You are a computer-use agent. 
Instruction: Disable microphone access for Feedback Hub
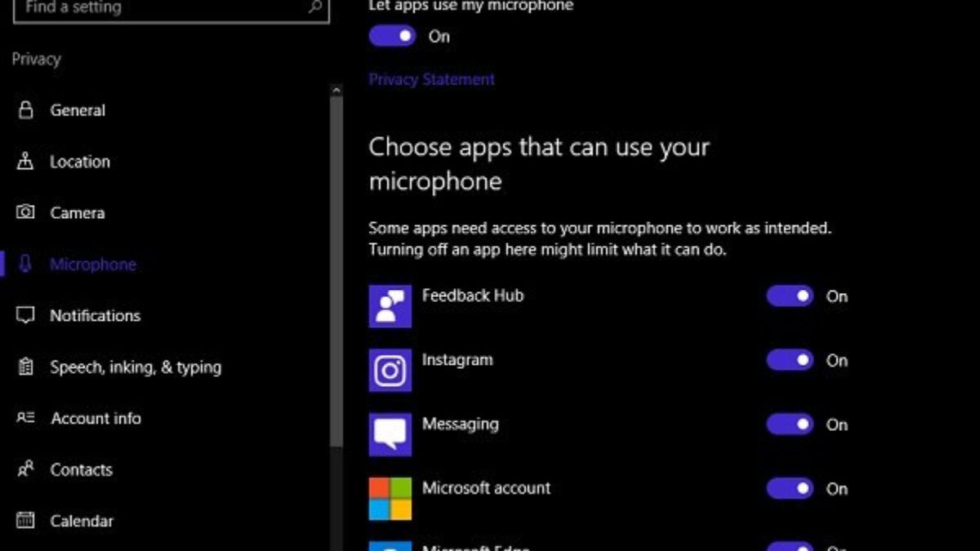tap(790, 295)
